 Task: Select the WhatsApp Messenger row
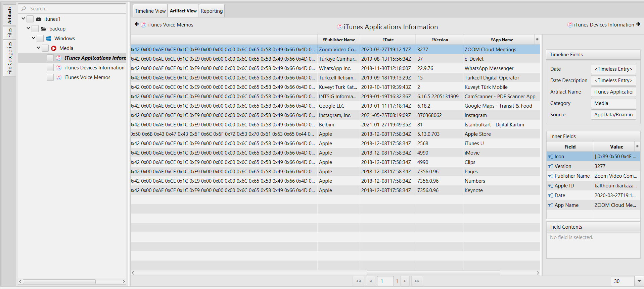click(x=335, y=68)
